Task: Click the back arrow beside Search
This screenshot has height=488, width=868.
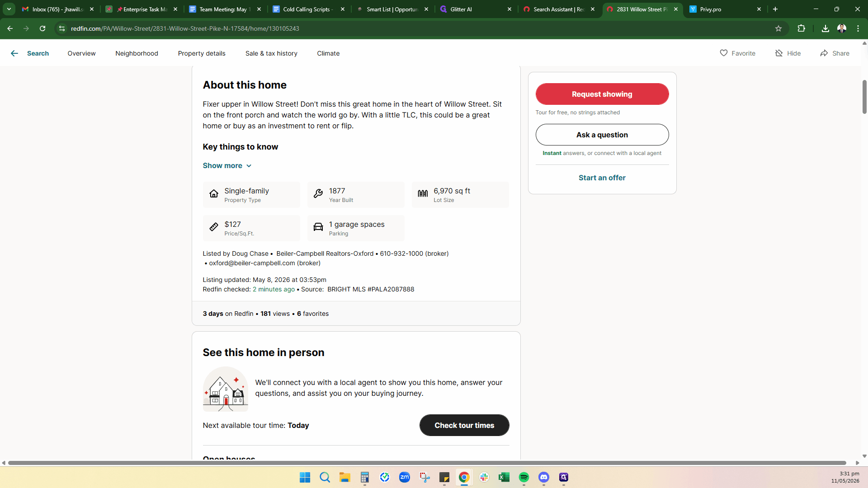Action: coord(14,53)
